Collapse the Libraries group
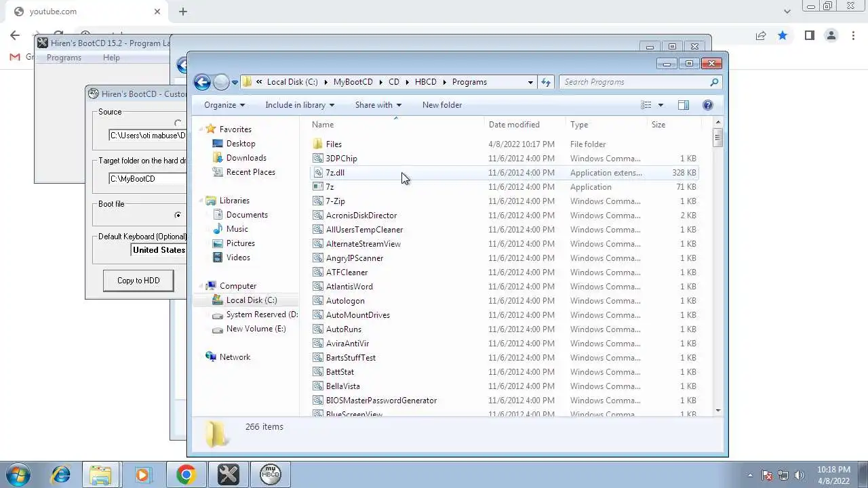 pos(201,201)
